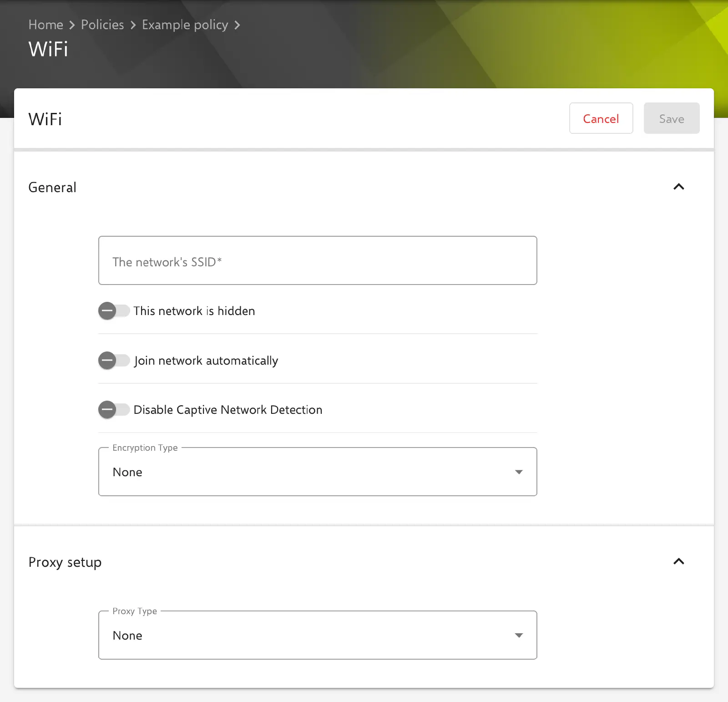The image size is (728, 702).
Task: Click the Save button
Action: pos(672,118)
